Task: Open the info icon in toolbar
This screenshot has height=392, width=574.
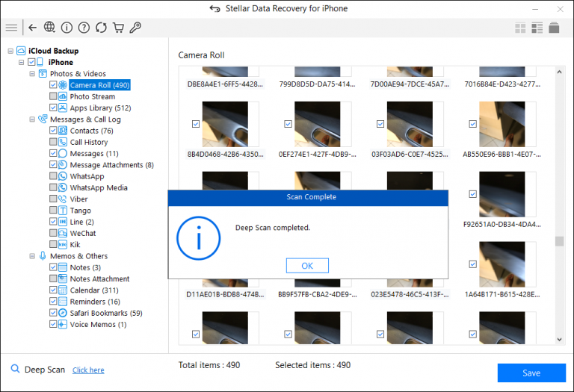Action: 67,28
